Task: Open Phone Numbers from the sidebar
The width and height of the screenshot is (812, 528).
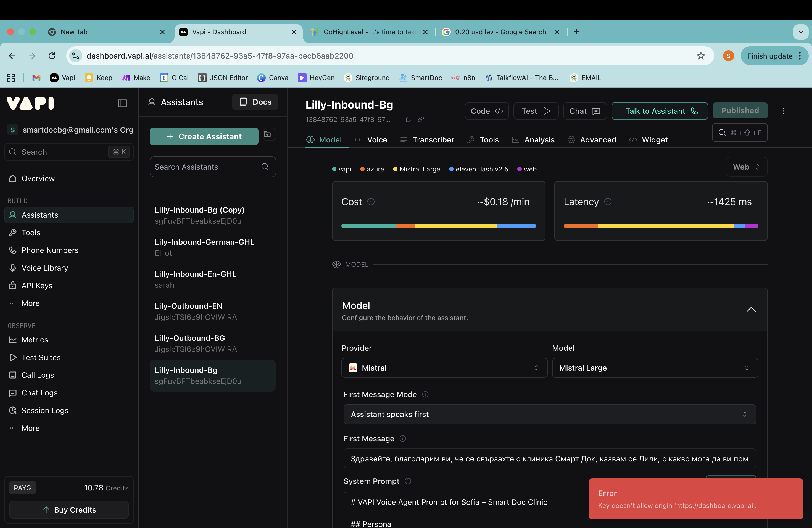Action: tap(50, 250)
